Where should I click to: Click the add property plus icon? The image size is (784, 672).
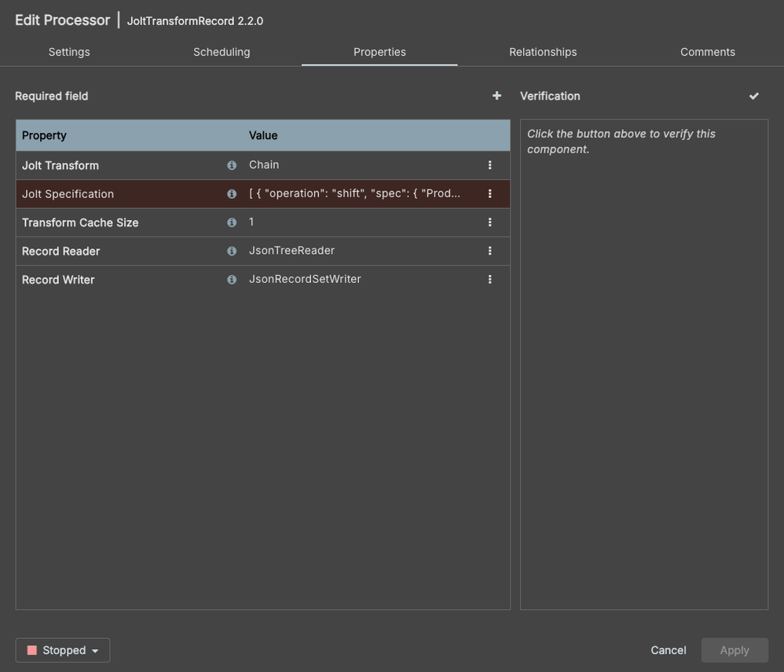click(496, 96)
